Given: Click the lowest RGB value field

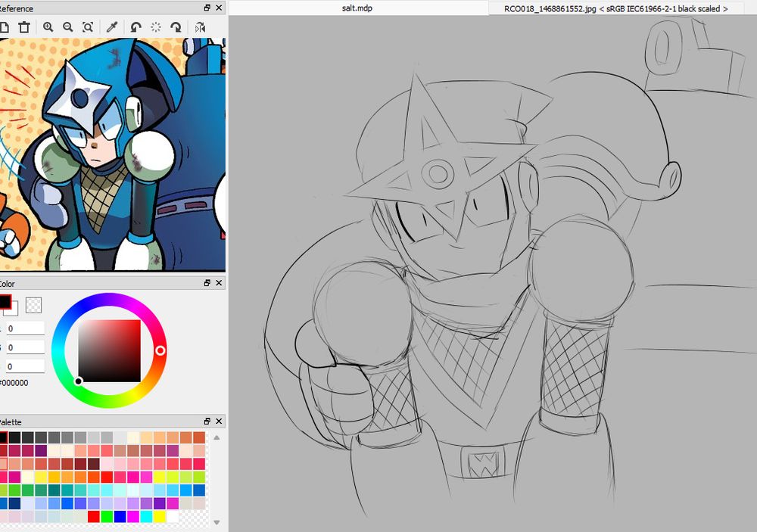Looking at the screenshot, I should pos(25,366).
